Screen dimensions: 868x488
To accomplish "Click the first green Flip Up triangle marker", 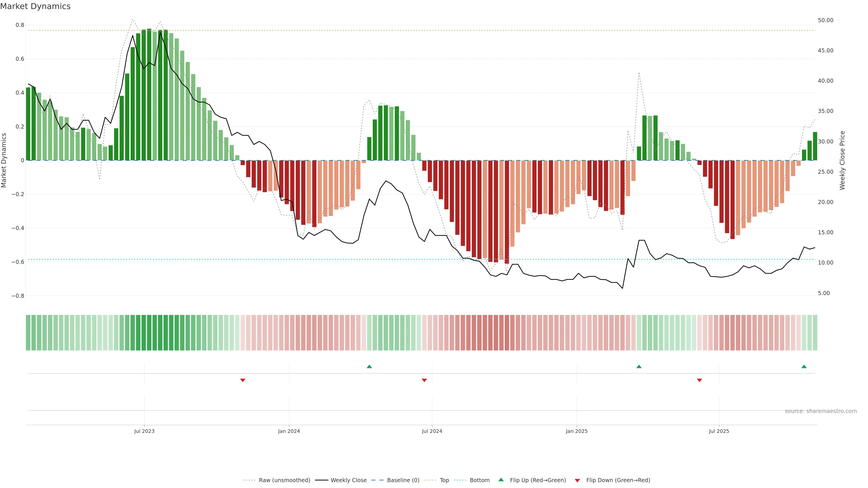I will [x=369, y=366].
